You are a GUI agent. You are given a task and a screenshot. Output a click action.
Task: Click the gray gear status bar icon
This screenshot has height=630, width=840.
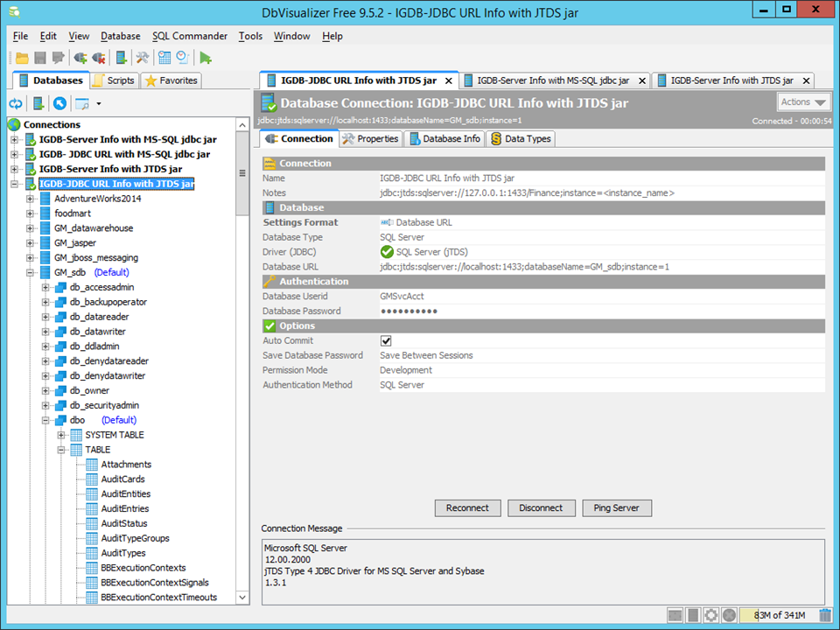(710, 615)
